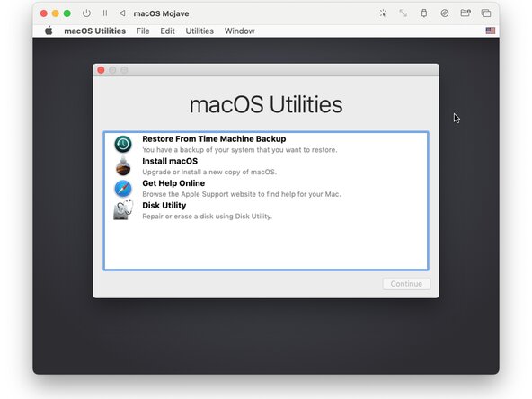Minimize the macOS Mojave VM window
The width and height of the screenshot is (532, 399).
tap(56, 13)
